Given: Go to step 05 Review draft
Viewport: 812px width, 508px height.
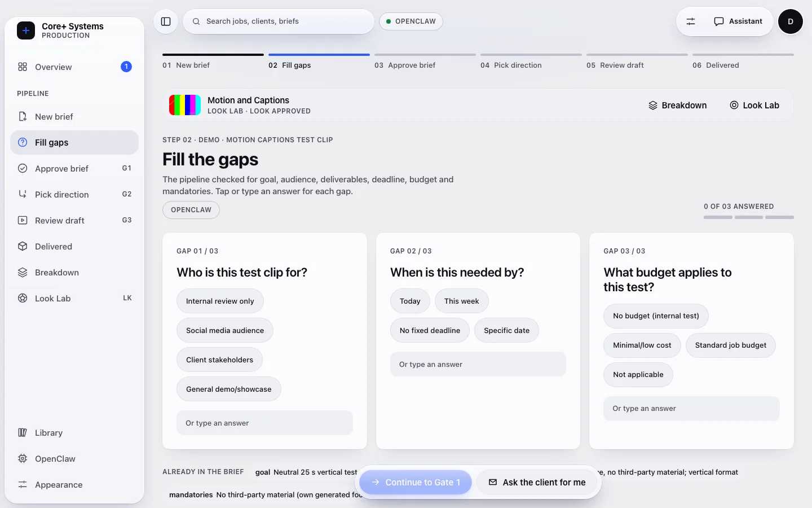Looking at the screenshot, I should (x=637, y=62).
